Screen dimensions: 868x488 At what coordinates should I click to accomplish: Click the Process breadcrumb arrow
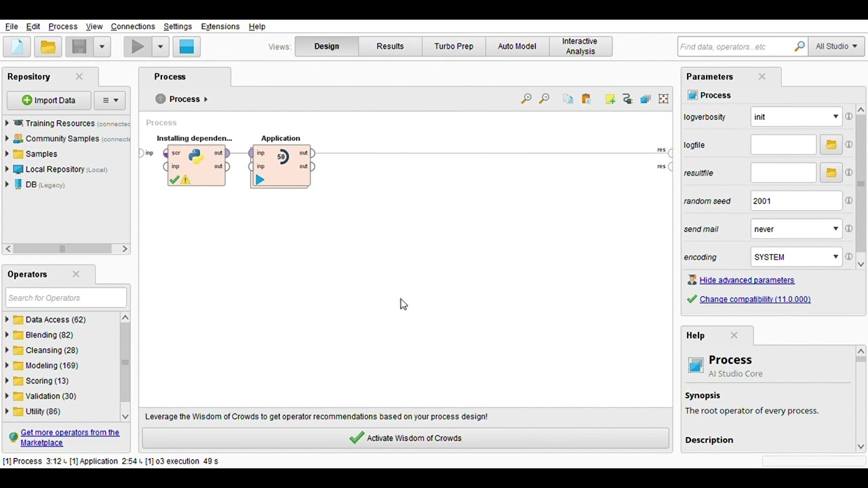tap(205, 99)
